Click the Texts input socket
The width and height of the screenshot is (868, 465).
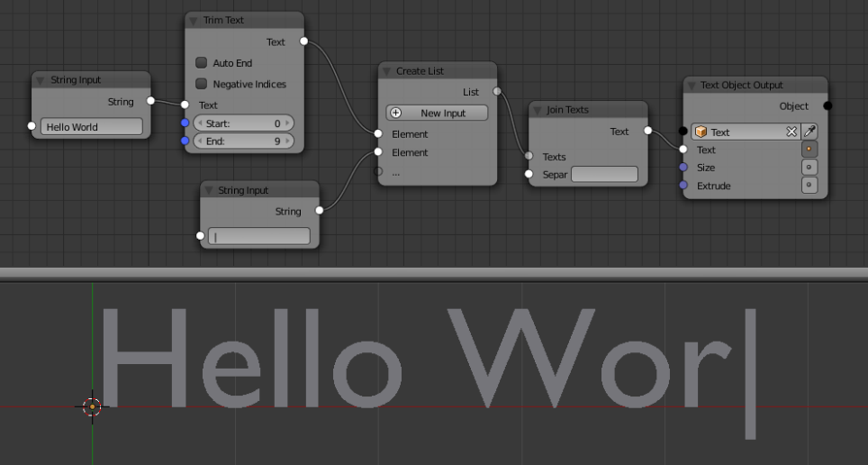click(x=529, y=156)
